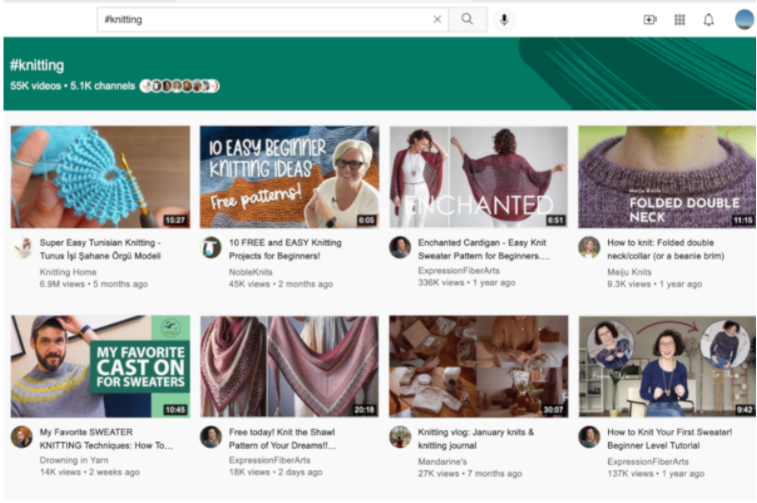
Task: Open the notifications bell
Action: pyautogui.click(x=708, y=20)
